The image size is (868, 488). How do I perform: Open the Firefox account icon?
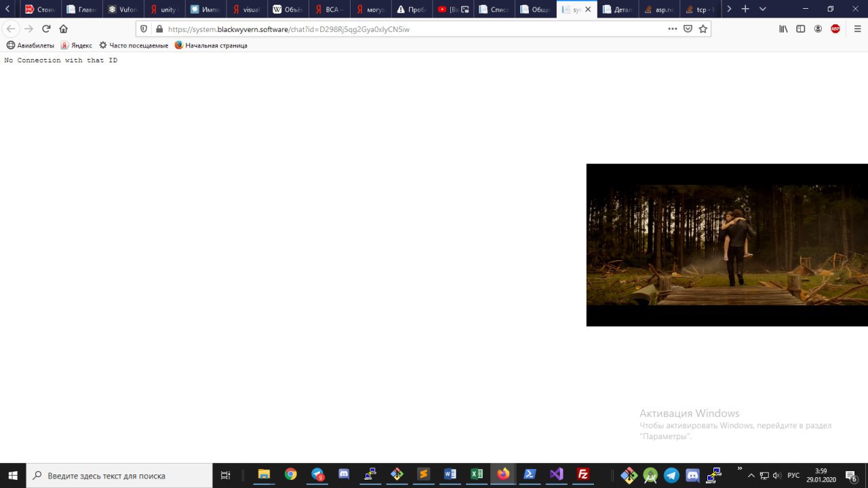(x=818, y=29)
